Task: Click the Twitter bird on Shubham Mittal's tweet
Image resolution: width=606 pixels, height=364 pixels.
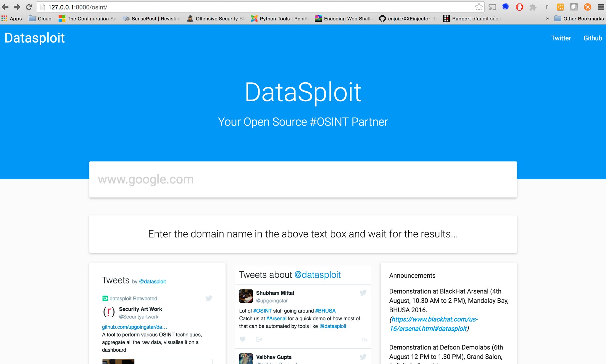Action: [x=363, y=293]
